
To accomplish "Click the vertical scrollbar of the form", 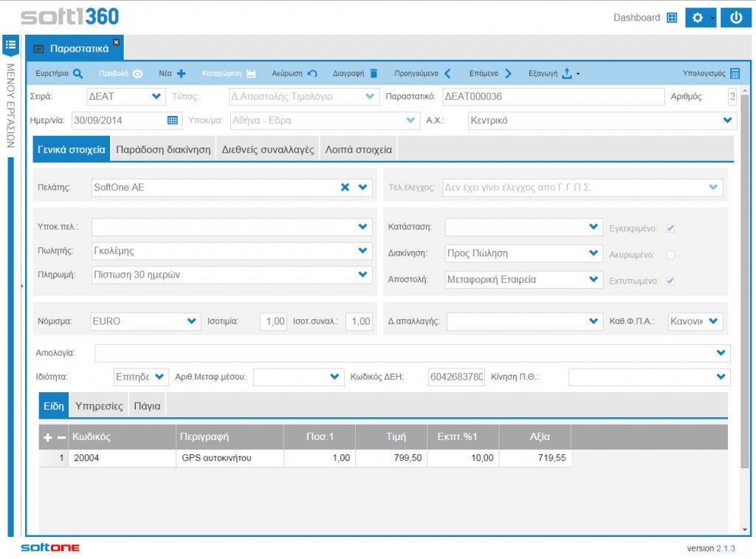I will pos(745,282).
